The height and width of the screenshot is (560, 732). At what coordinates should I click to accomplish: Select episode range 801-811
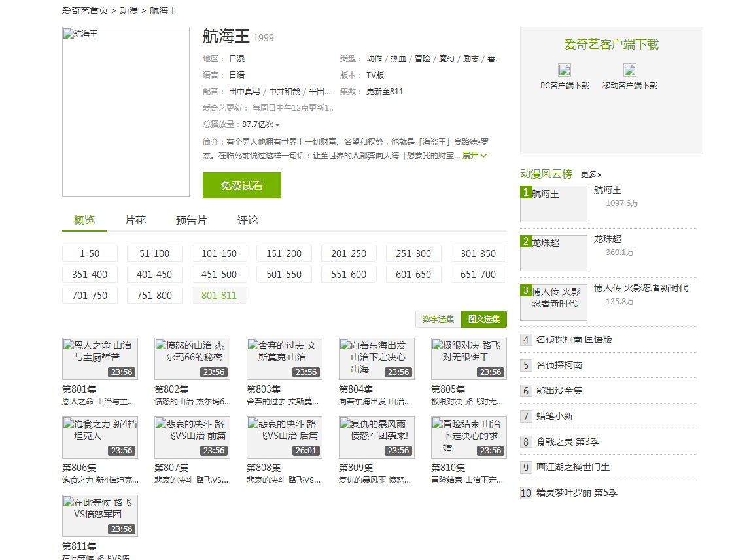pyautogui.click(x=219, y=295)
